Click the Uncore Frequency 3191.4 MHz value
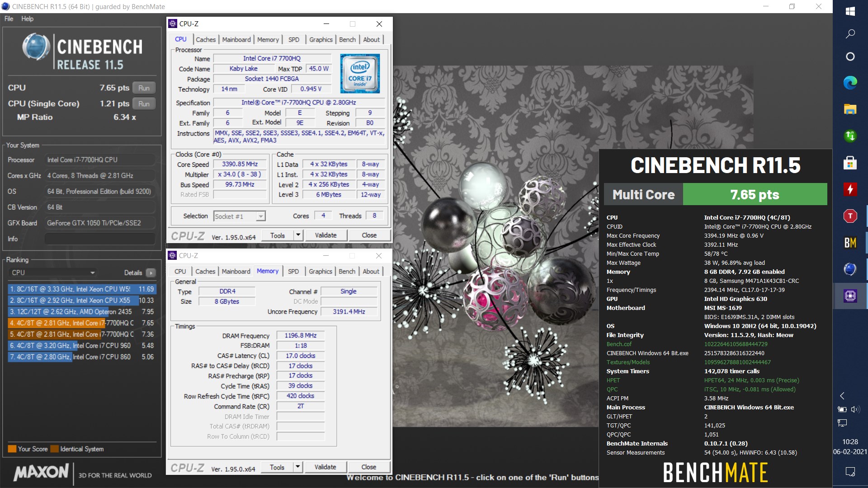The width and height of the screenshot is (868, 488). 349,311
